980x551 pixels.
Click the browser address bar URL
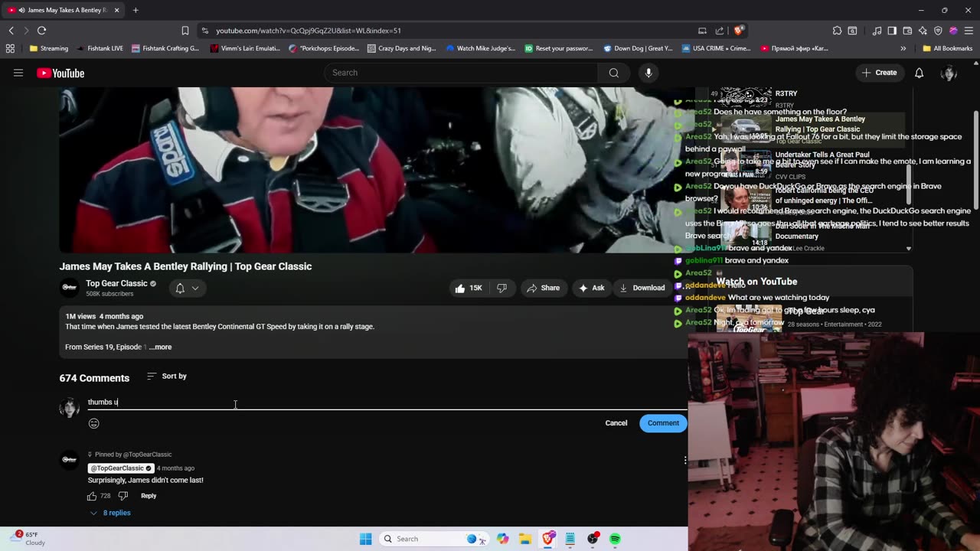tap(309, 31)
